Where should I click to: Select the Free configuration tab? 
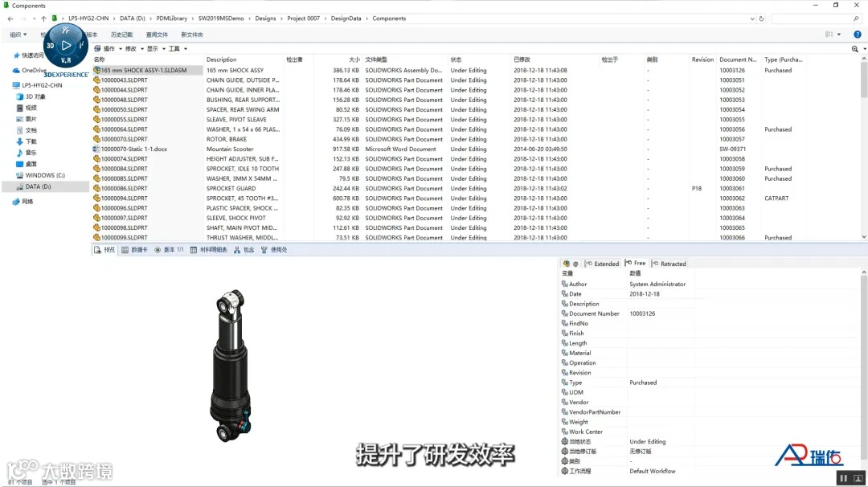635,264
